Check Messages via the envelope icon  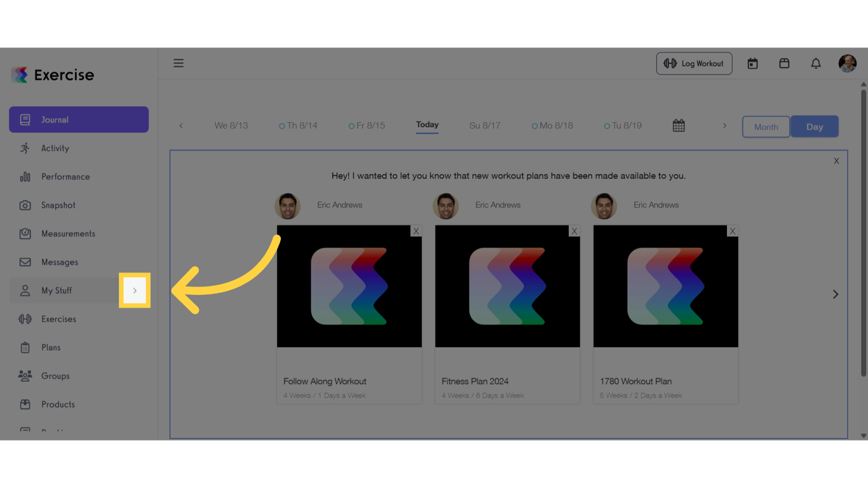(25, 262)
